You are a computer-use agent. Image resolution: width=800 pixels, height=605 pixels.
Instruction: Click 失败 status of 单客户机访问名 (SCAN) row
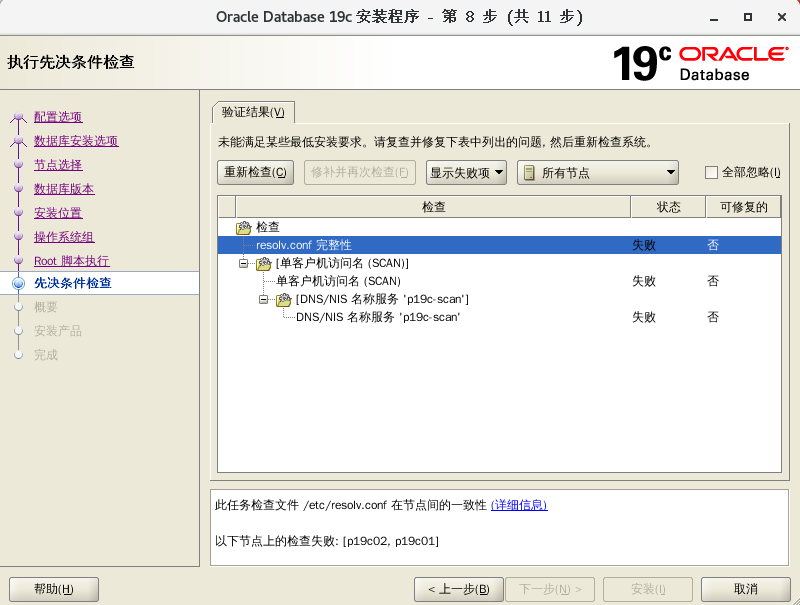644,281
